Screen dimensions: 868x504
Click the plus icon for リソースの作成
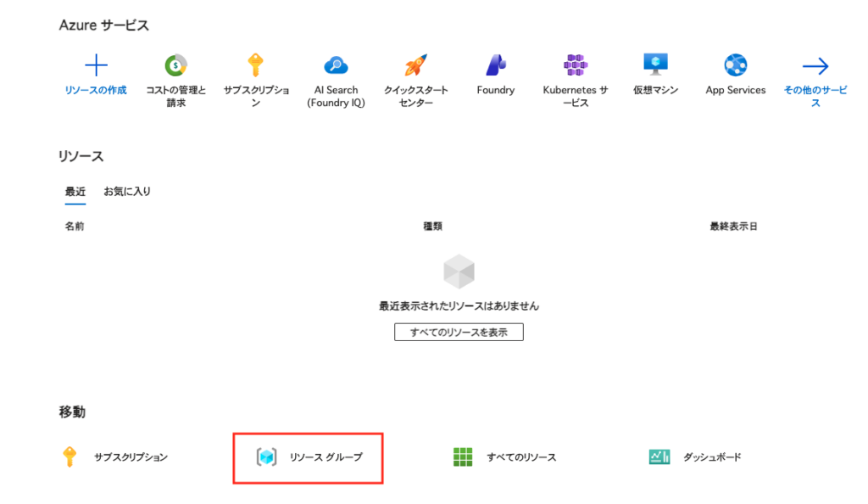(x=96, y=65)
